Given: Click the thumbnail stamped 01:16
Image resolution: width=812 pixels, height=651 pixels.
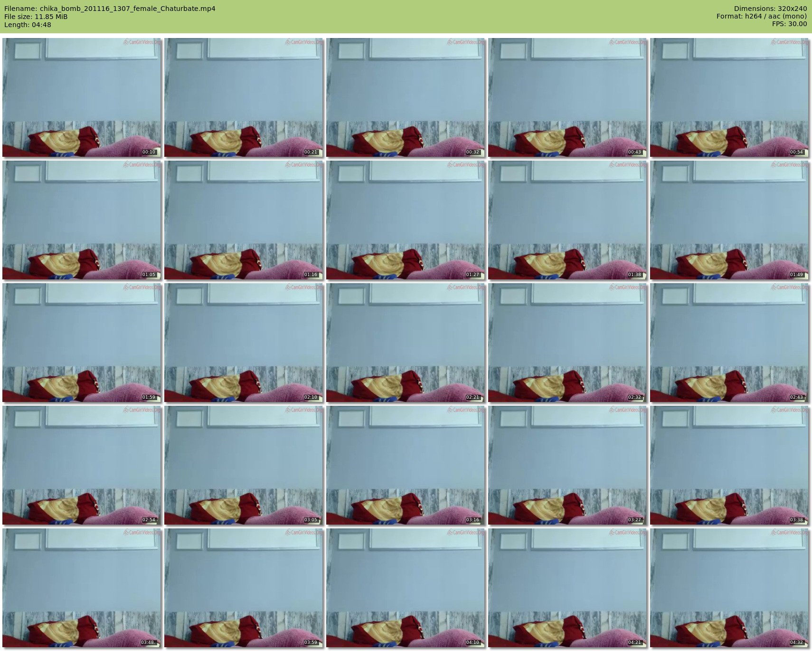Looking at the screenshot, I should click(x=244, y=220).
